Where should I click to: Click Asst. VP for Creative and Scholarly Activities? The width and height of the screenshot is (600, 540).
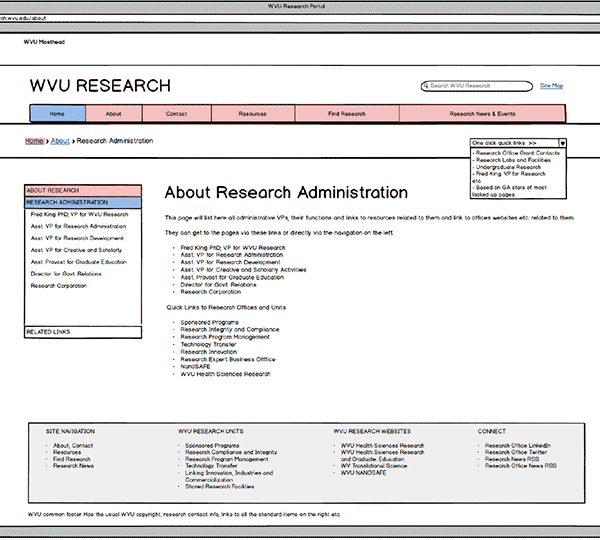243,270
